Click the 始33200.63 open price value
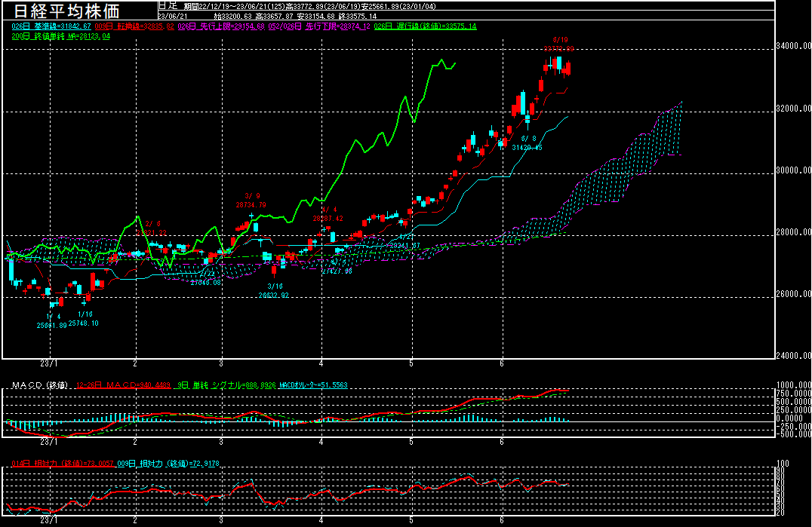This screenshot has width=812, height=527. [232, 16]
